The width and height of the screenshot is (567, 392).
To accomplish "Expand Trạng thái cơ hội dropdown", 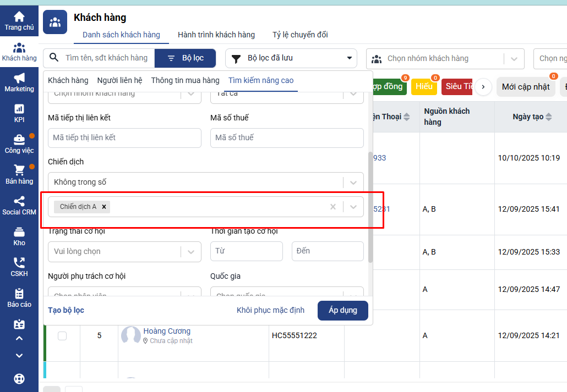I will 190,251.
